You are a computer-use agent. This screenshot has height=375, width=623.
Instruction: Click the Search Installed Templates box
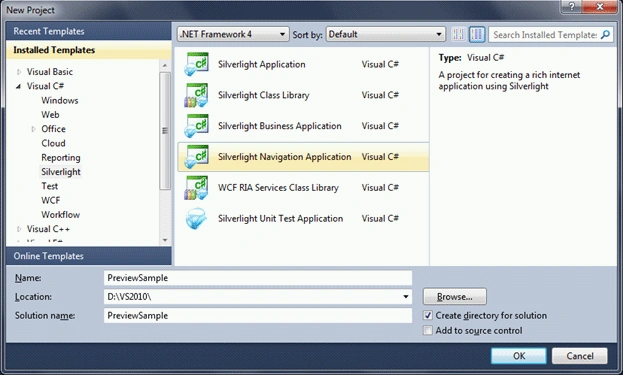click(545, 35)
